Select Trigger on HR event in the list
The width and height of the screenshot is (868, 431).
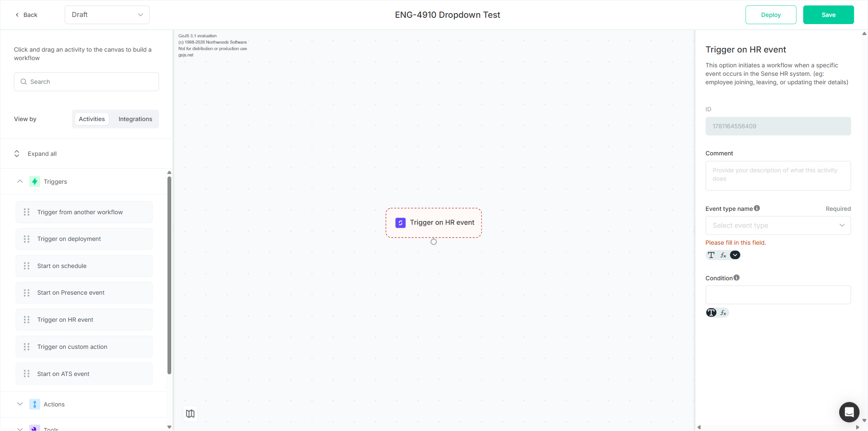coord(84,320)
